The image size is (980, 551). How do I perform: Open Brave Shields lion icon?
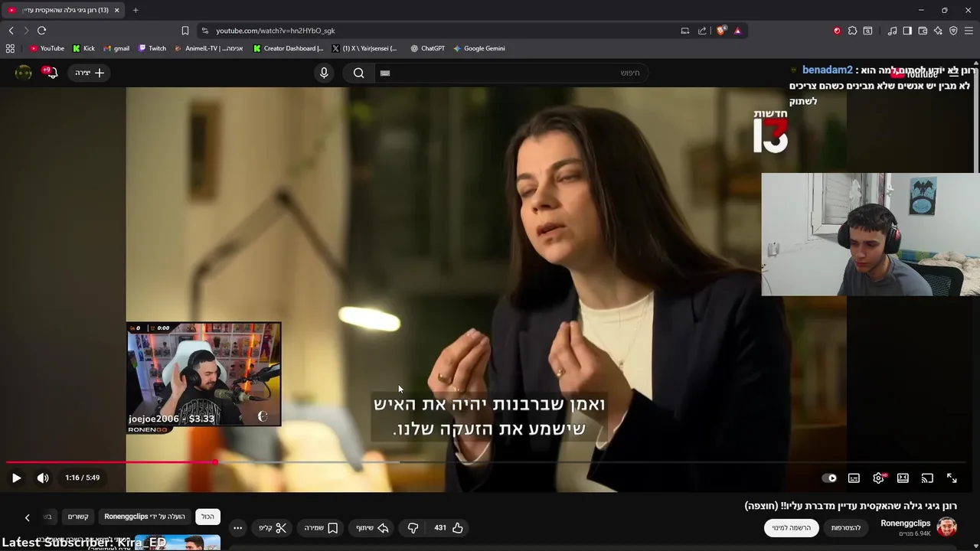tap(721, 31)
